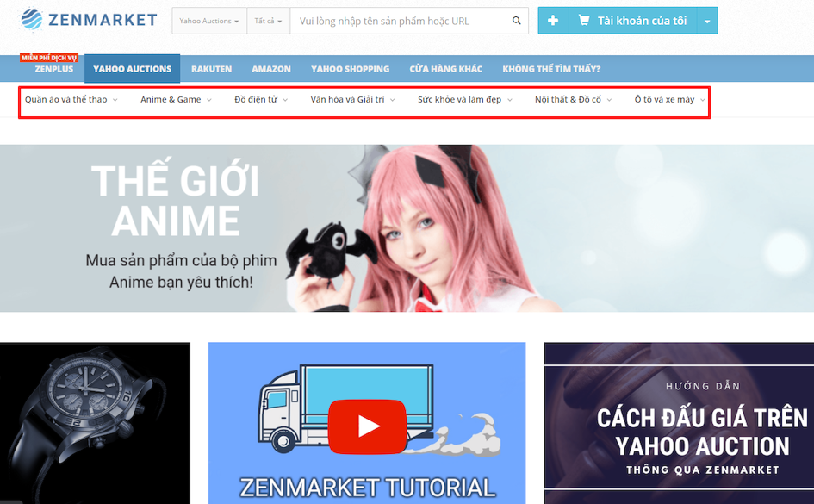Screen dimensions: 814x504
Task: Open the Yahoo Auctions source dropdown
Action: click(x=209, y=21)
